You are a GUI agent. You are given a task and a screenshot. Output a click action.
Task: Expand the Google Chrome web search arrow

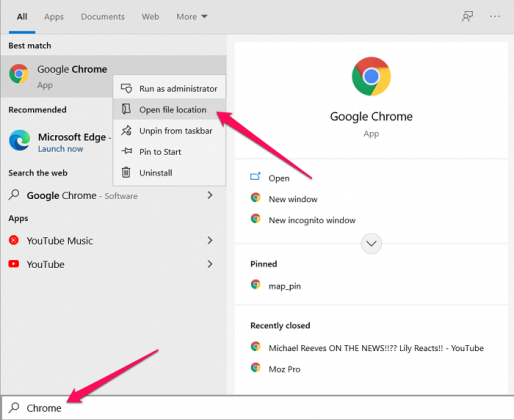tap(210, 195)
